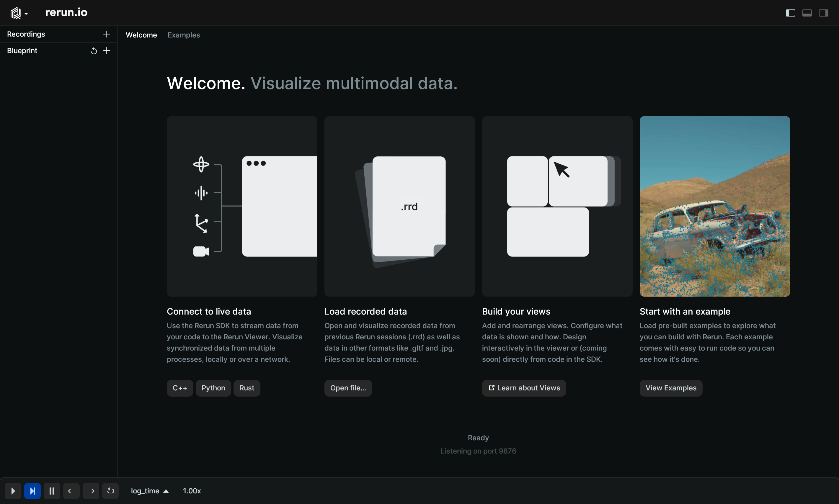This screenshot has height=504, width=839.
Task: Click the Python quick start button
Action: click(x=213, y=388)
